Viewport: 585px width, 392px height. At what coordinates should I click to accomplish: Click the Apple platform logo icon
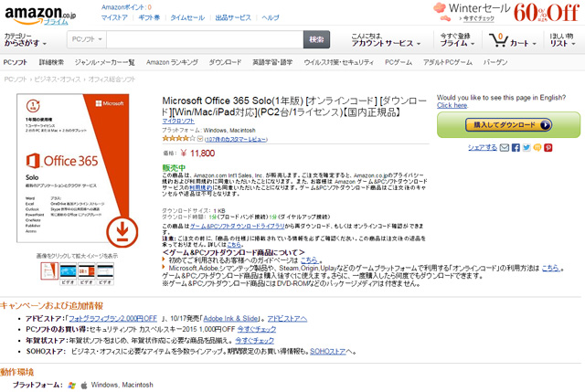click(84, 386)
